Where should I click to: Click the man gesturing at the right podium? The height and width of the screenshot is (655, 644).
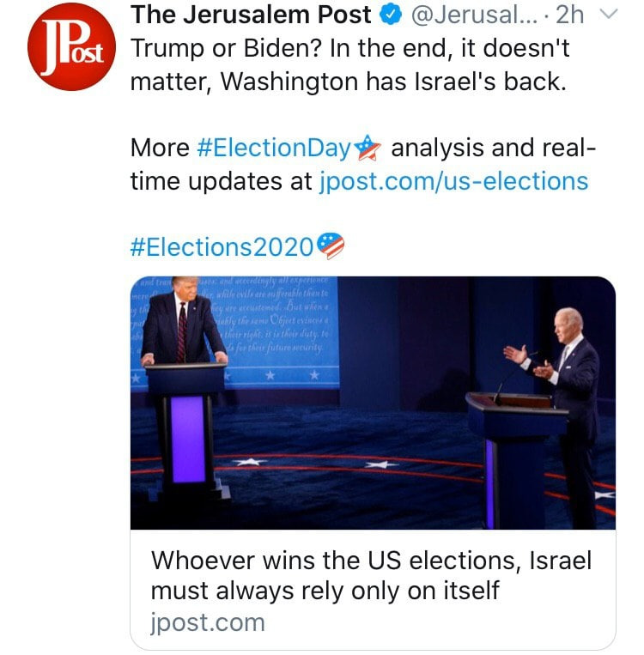565,378
